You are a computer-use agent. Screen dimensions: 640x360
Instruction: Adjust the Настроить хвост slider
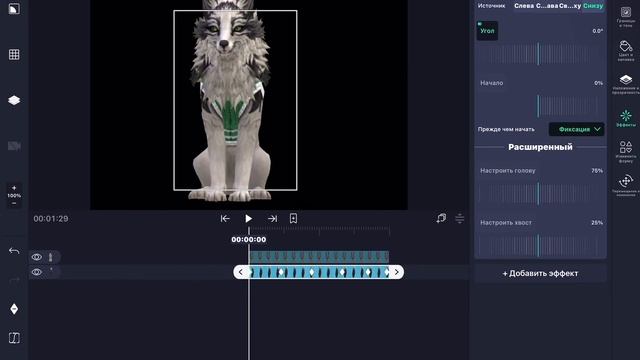(x=538, y=245)
